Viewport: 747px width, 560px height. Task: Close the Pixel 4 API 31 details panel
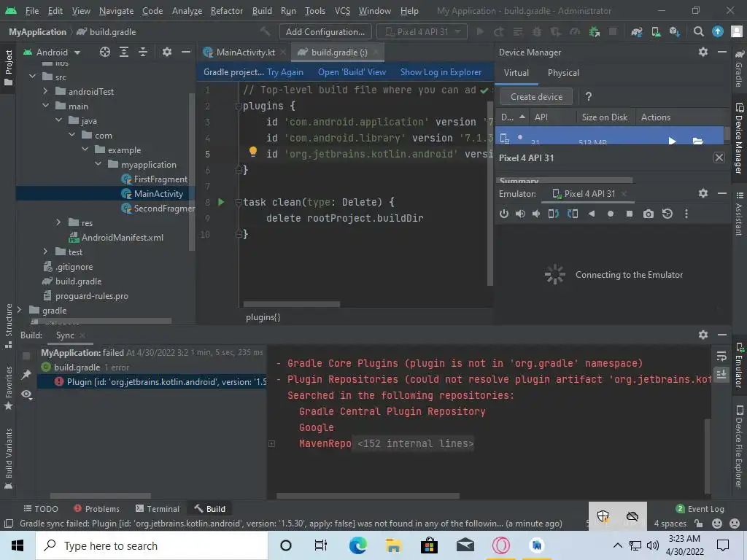(719, 157)
